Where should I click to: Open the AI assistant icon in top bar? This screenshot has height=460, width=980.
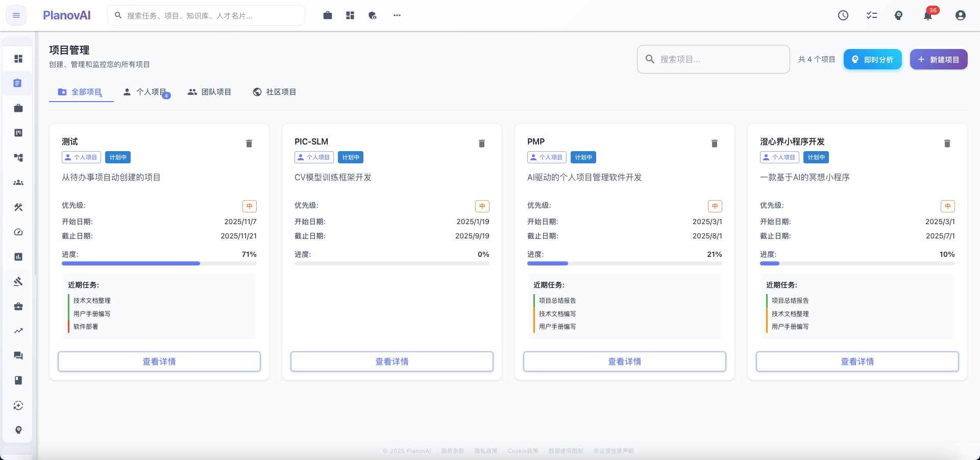(x=899, y=15)
